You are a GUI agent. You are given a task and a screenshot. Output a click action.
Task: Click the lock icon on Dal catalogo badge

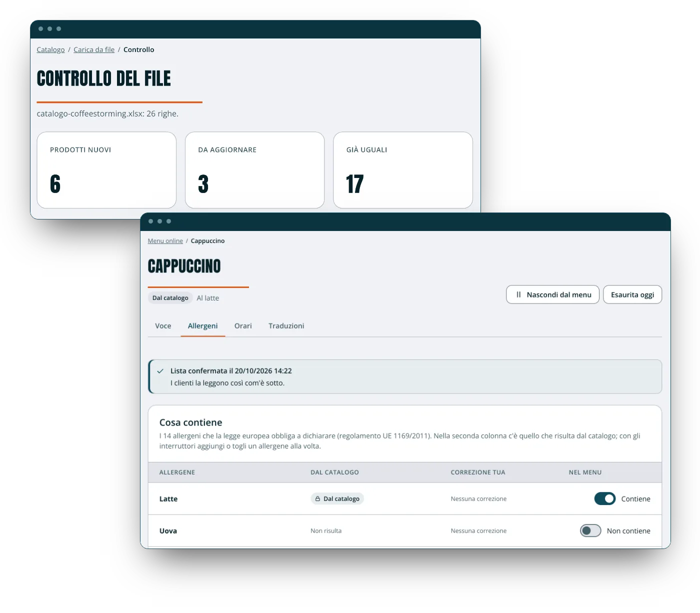317,498
